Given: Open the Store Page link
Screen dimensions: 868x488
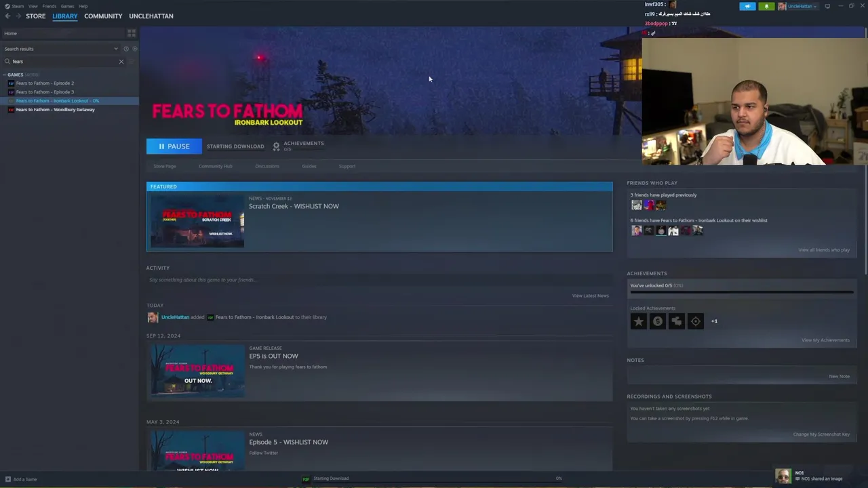Looking at the screenshot, I should pyautogui.click(x=165, y=166).
